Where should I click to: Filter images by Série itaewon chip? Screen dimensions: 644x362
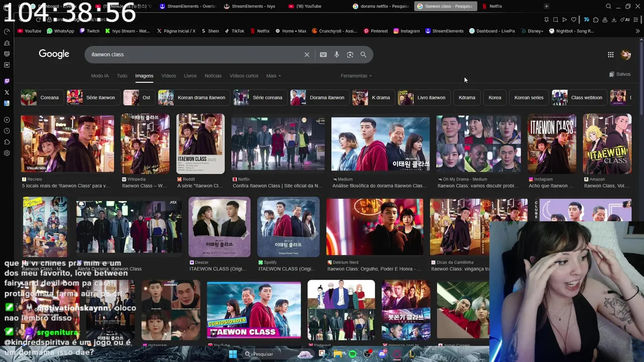point(94,98)
